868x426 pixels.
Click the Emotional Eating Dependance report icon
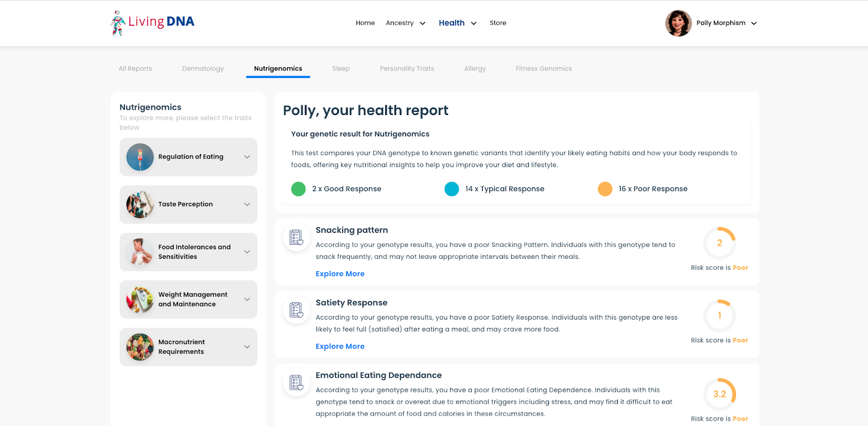(296, 383)
